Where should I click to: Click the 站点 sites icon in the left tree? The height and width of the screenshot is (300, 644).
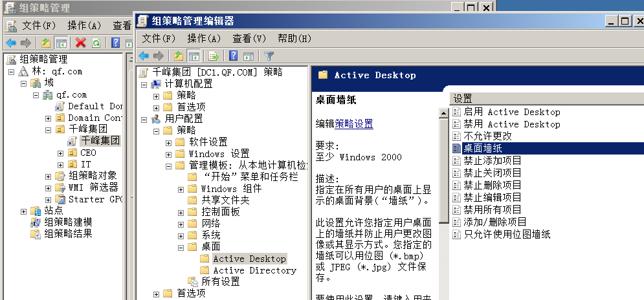click(36, 211)
